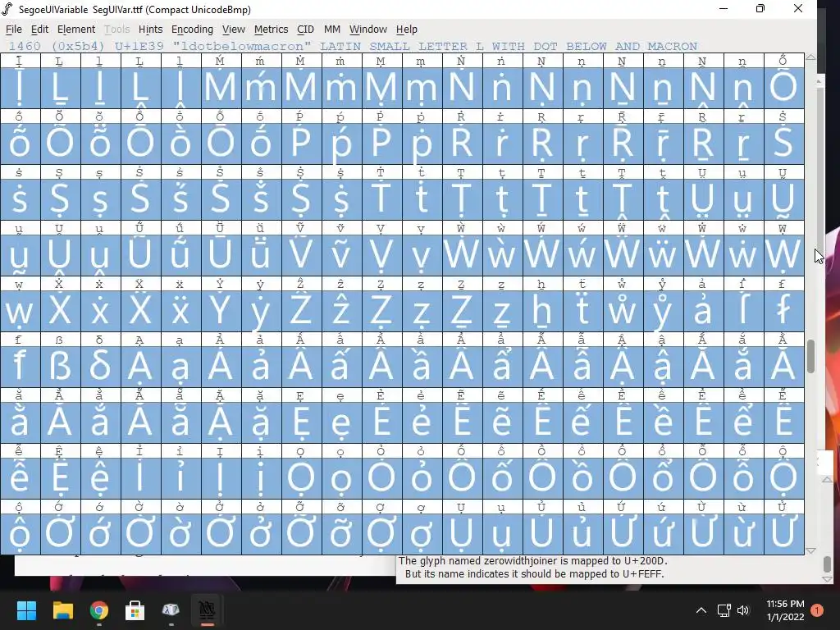Show hidden system tray icons
Viewport: 840px width, 630px height.
coord(701,610)
